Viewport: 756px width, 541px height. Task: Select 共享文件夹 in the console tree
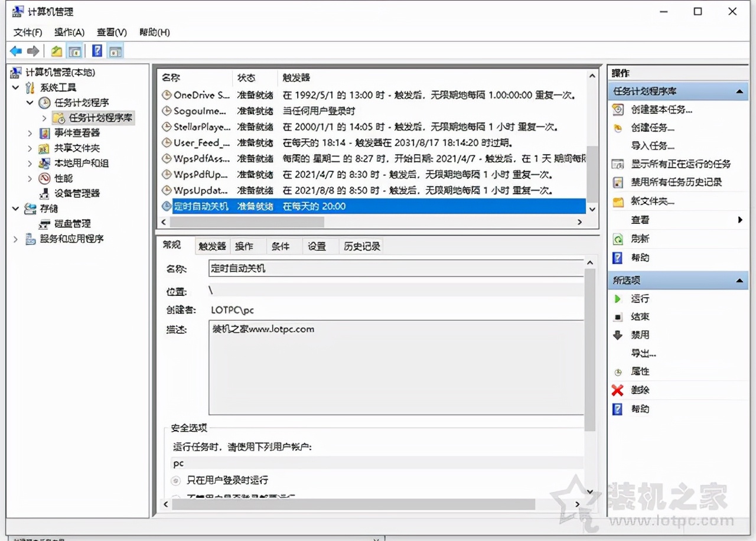[x=77, y=148]
